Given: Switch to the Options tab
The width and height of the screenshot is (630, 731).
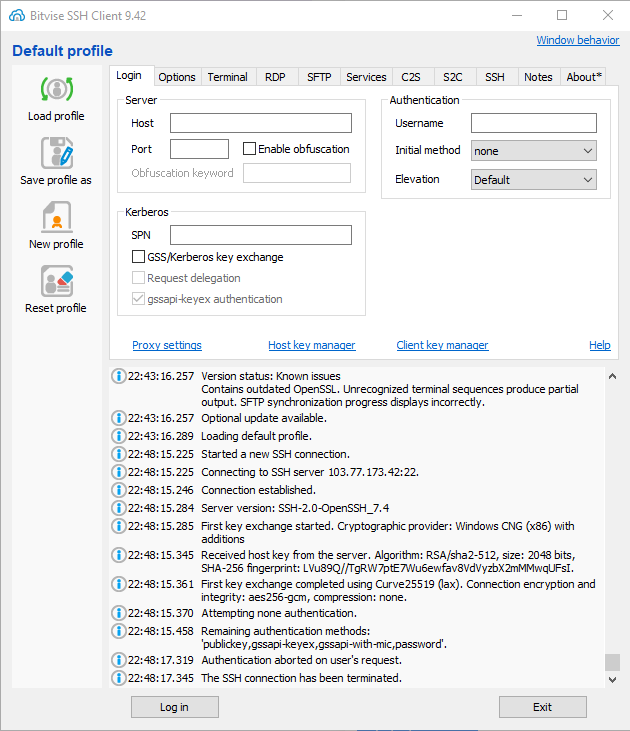Looking at the screenshot, I should coord(177,77).
